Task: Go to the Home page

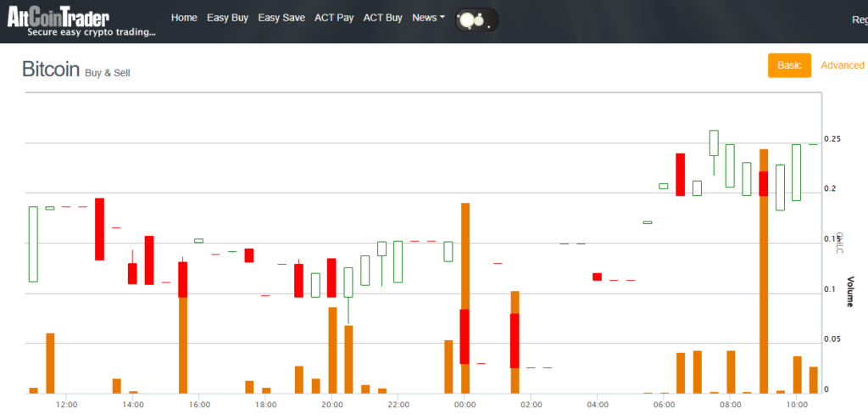Action: tap(184, 18)
